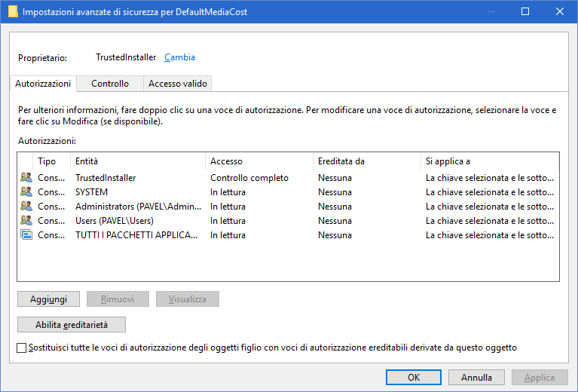Image resolution: width=578 pixels, height=392 pixels.
Task: Click the package icon beside TUTTI I PACCHETTI
Action: [x=26, y=235]
